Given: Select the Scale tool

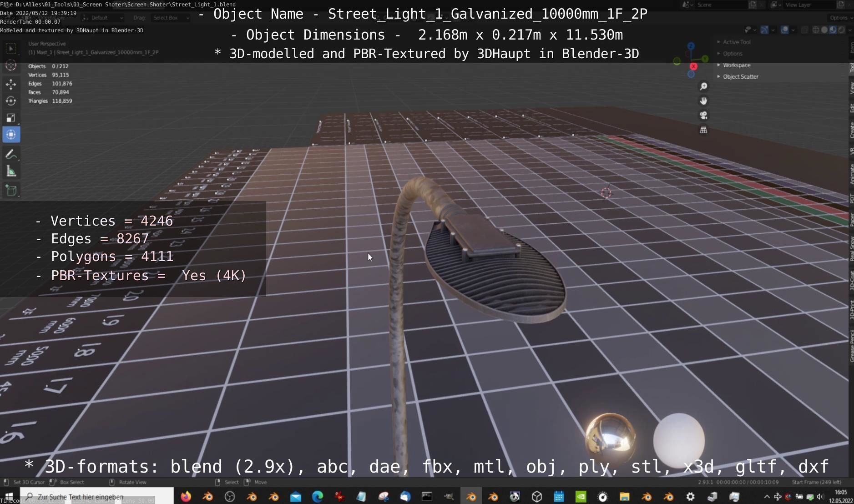Looking at the screenshot, I should 11,118.
